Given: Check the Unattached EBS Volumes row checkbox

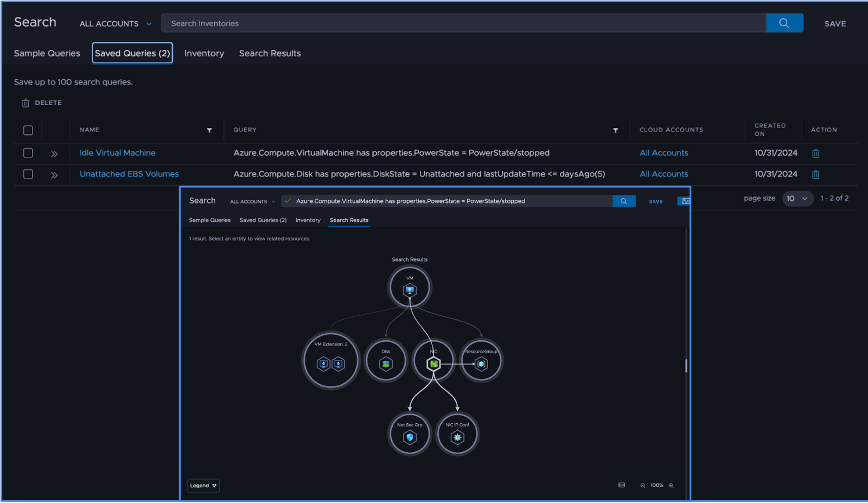Looking at the screenshot, I should (28, 174).
